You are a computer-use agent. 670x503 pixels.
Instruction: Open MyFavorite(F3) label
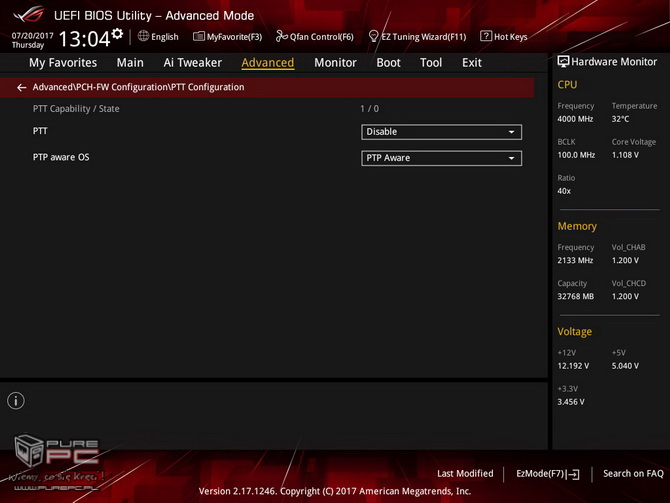(x=234, y=37)
